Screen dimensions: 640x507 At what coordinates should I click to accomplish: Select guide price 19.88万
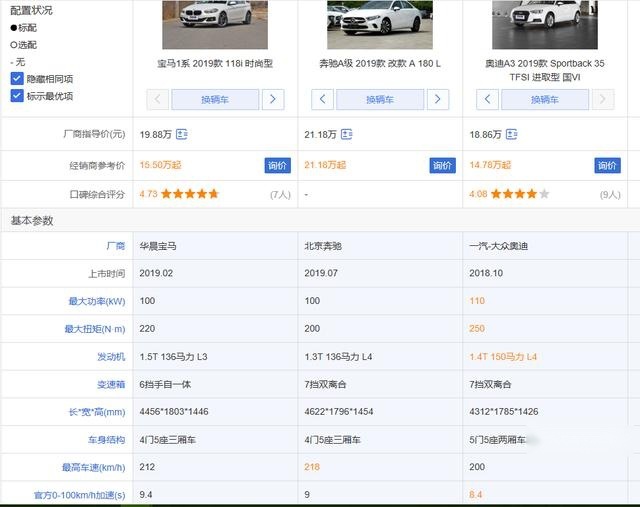156,134
